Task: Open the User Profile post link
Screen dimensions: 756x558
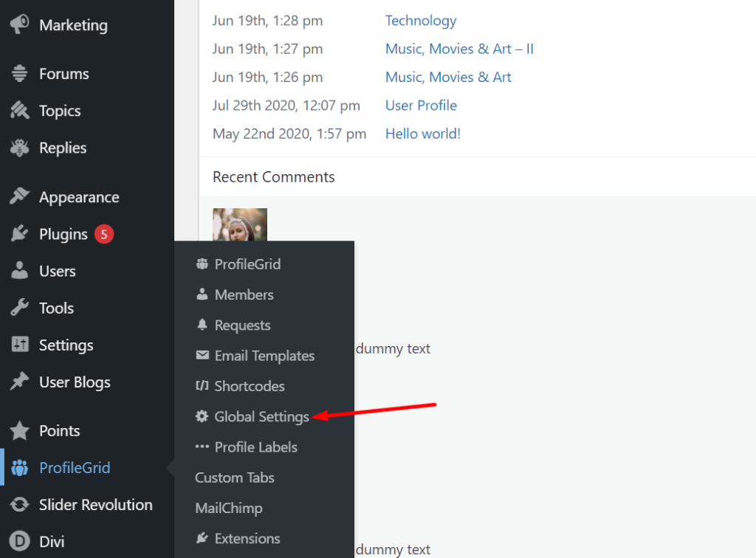Action: tap(421, 105)
